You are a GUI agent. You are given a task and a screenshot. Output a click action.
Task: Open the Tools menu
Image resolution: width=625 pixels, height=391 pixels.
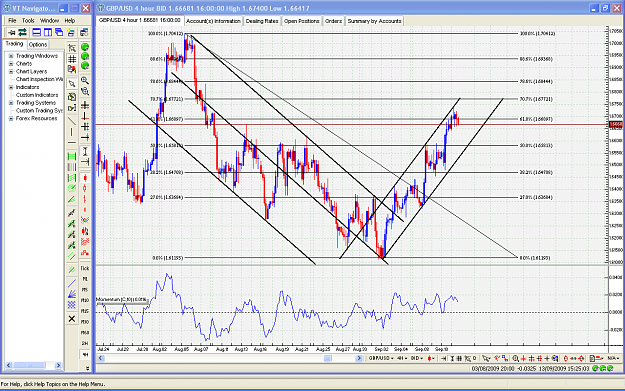point(28,20)
